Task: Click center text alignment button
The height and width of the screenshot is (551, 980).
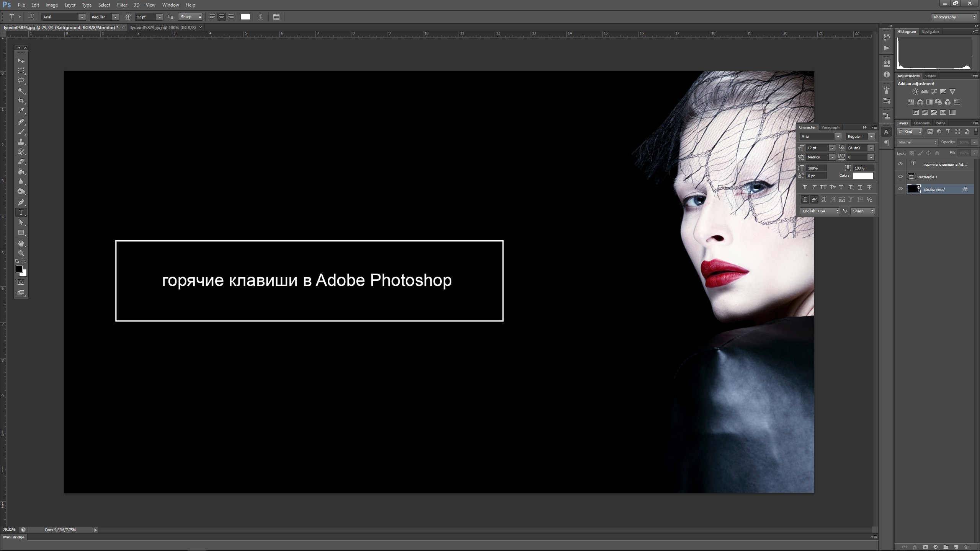Action: 221,17
